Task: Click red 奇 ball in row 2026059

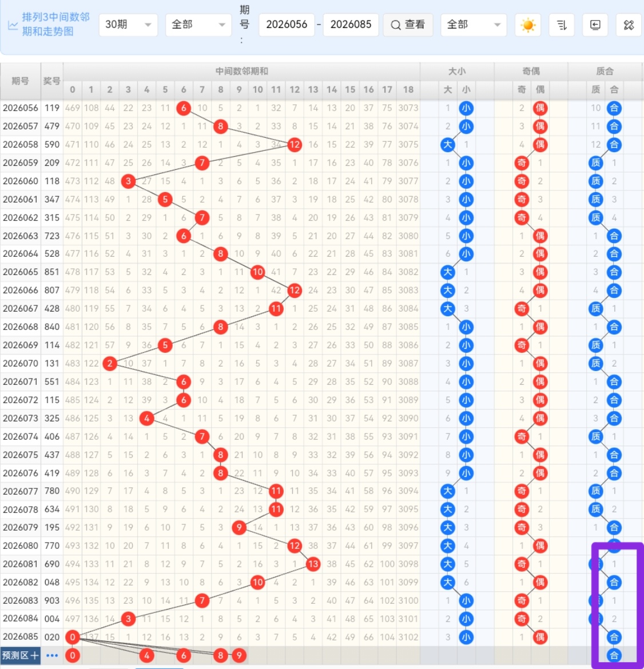Action: (522, 163)
